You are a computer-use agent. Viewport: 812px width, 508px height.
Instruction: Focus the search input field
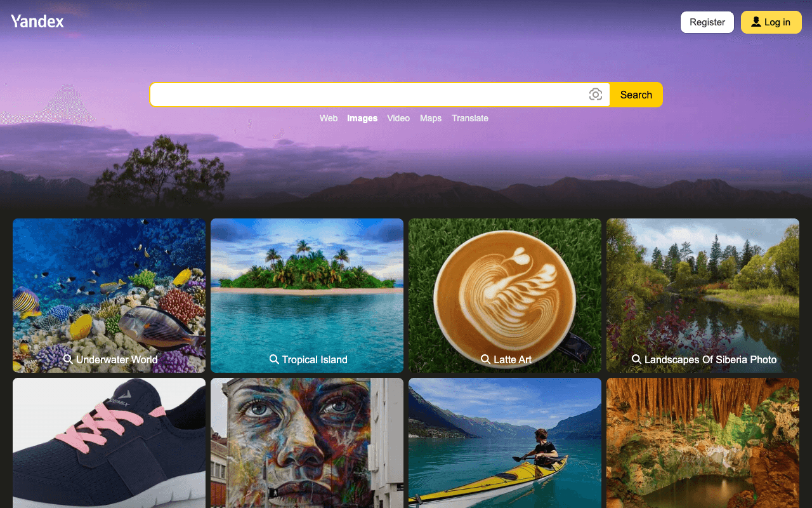(368, 95)
